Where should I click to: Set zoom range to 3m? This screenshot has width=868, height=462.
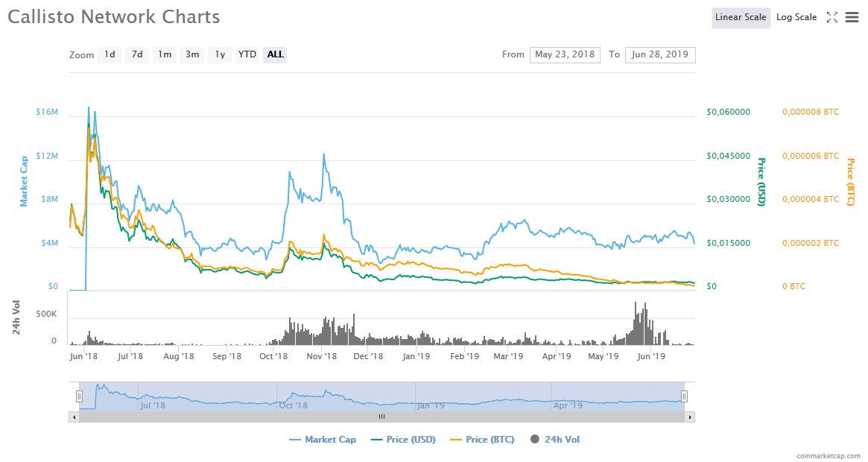pos(192,54)
